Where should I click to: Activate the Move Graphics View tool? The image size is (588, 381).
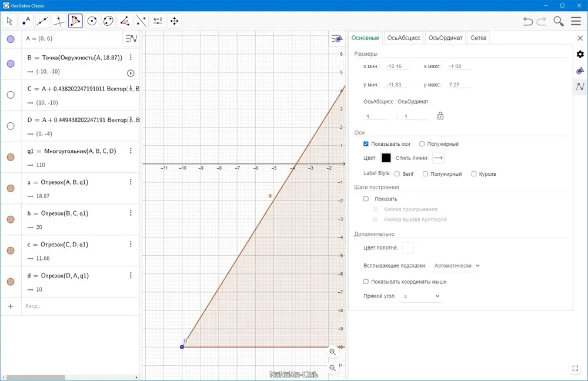tap(175, 21)
